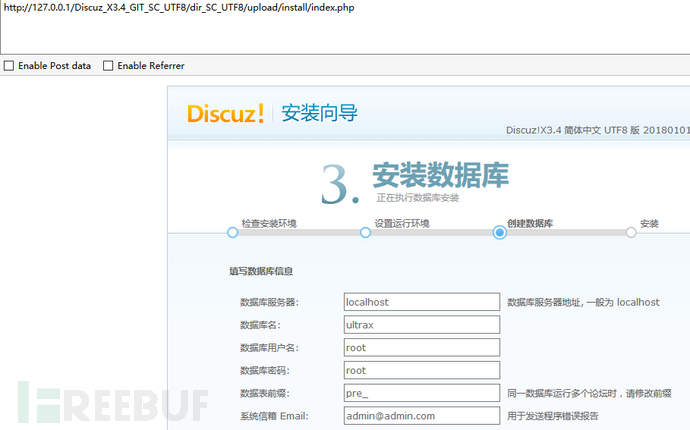Viewport: 690px width, 430px height.
Task: Click the 填写数据库信息 section heading
Action: [x=261, y=271]
